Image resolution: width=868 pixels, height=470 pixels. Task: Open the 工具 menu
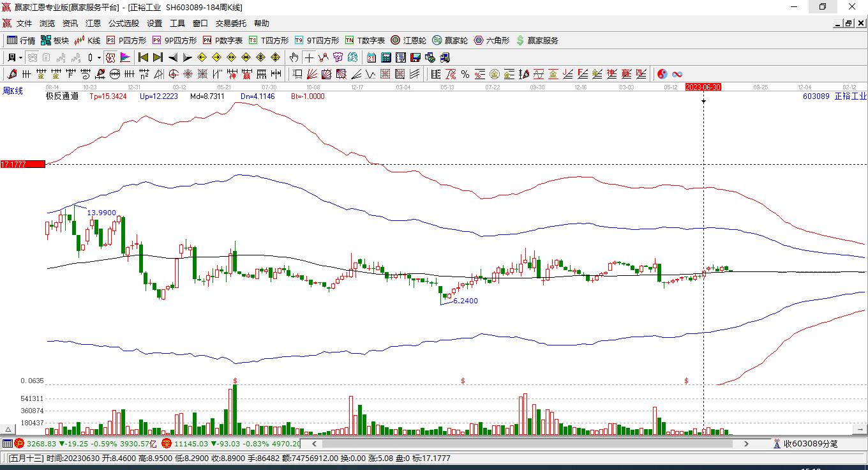177,24
